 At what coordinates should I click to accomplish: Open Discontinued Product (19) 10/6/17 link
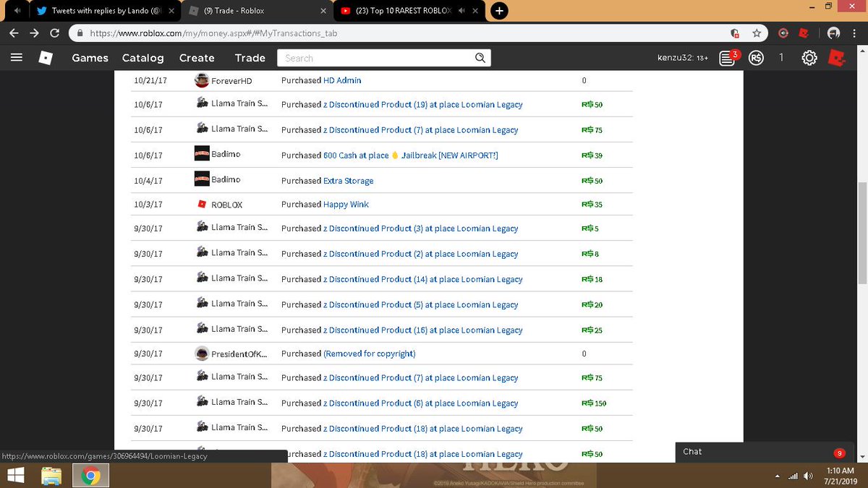[x=423, y=105]
